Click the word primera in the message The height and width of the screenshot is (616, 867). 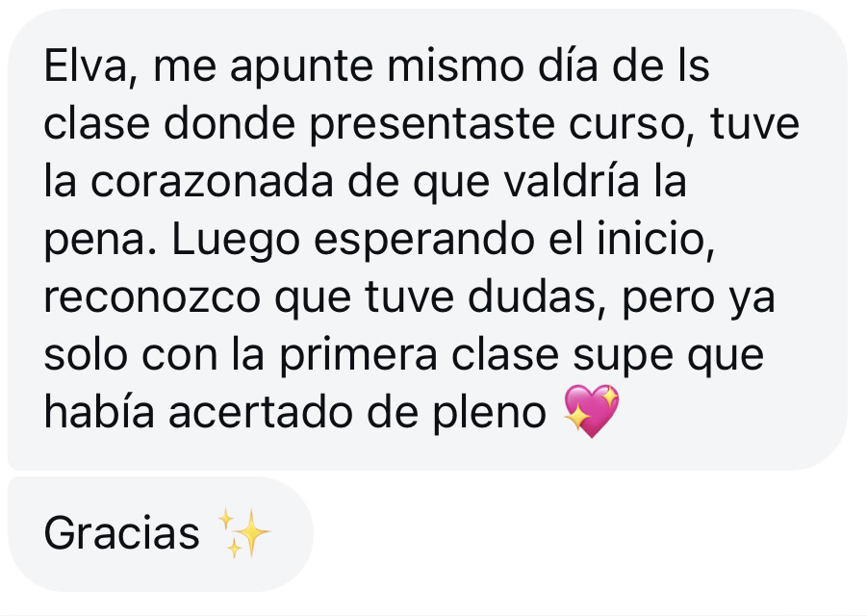click(358, 355)
